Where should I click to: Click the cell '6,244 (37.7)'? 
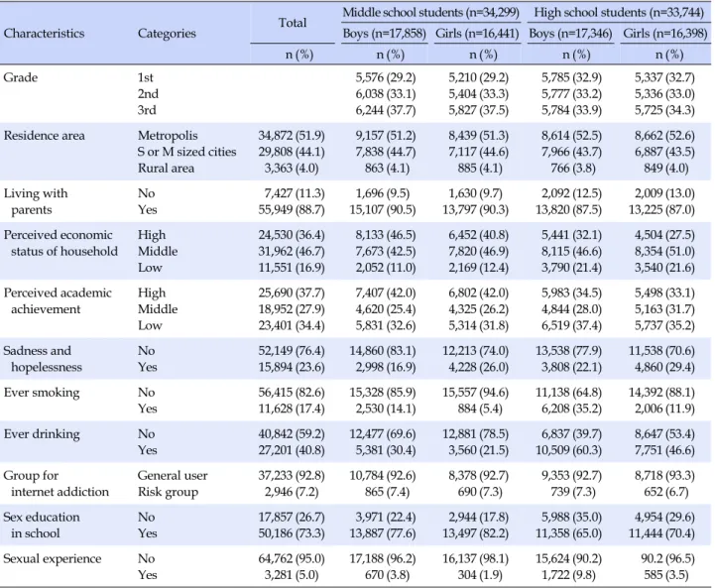pyautogui.click(x=386, y=110)
